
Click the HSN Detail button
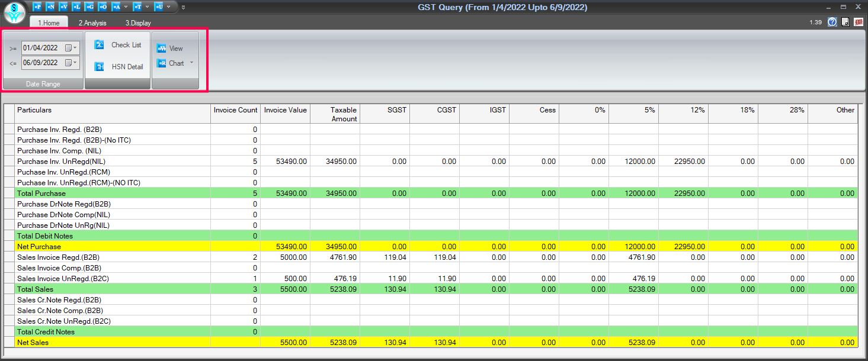point(118,67)
